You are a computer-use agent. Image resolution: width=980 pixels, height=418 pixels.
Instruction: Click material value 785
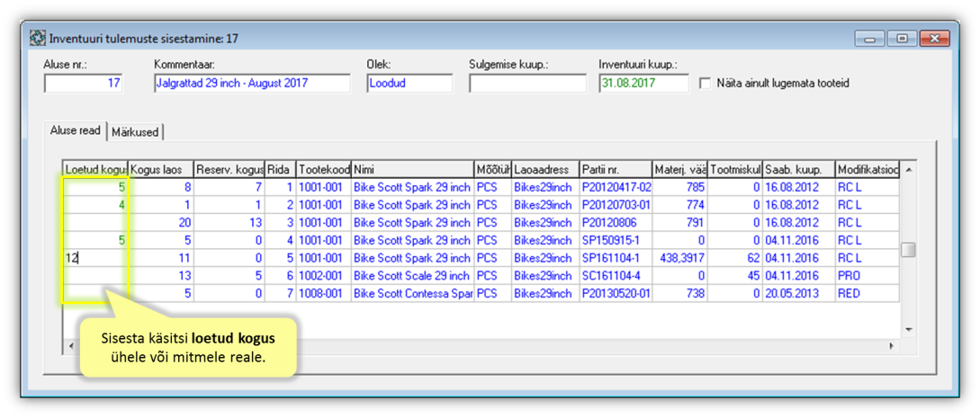coord(680,187)
